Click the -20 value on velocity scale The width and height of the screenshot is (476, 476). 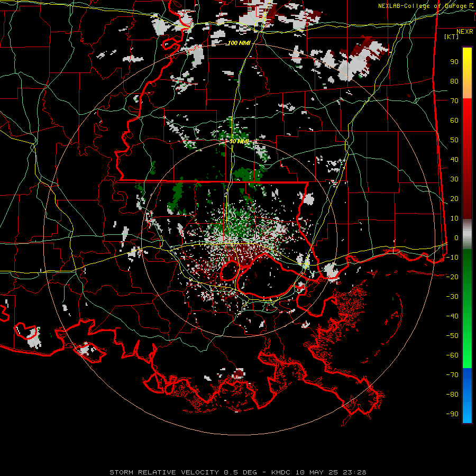(x=452, y=277)
